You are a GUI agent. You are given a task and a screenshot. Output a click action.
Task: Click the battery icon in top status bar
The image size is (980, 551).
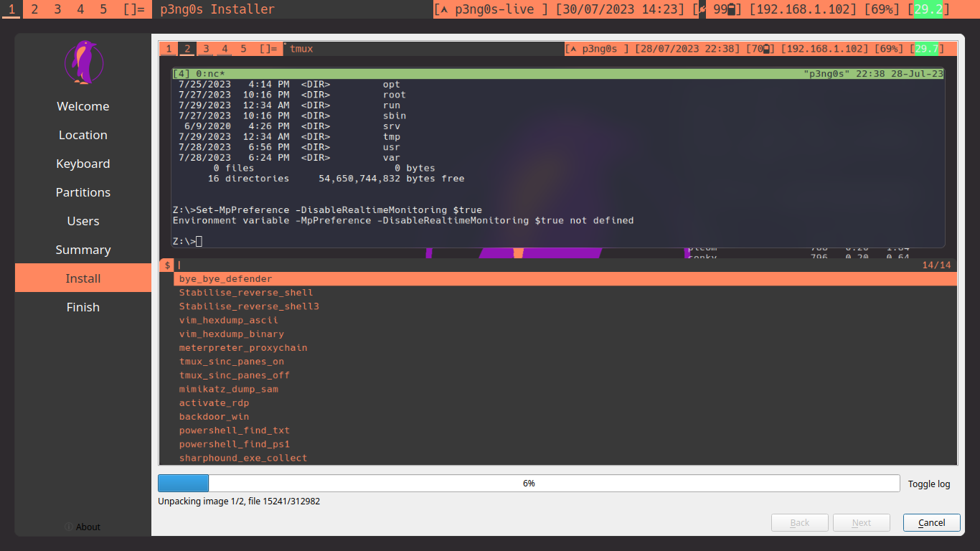pos(732,9)
